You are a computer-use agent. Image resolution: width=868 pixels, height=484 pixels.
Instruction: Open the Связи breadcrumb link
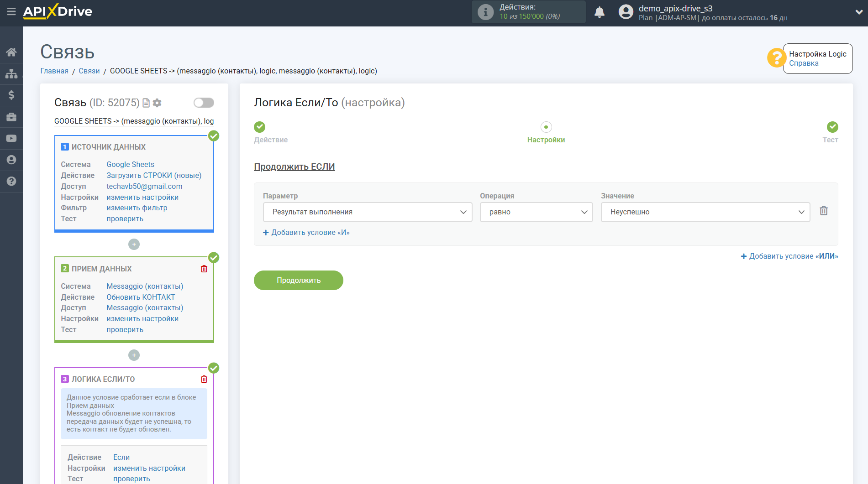pos(89,71)
